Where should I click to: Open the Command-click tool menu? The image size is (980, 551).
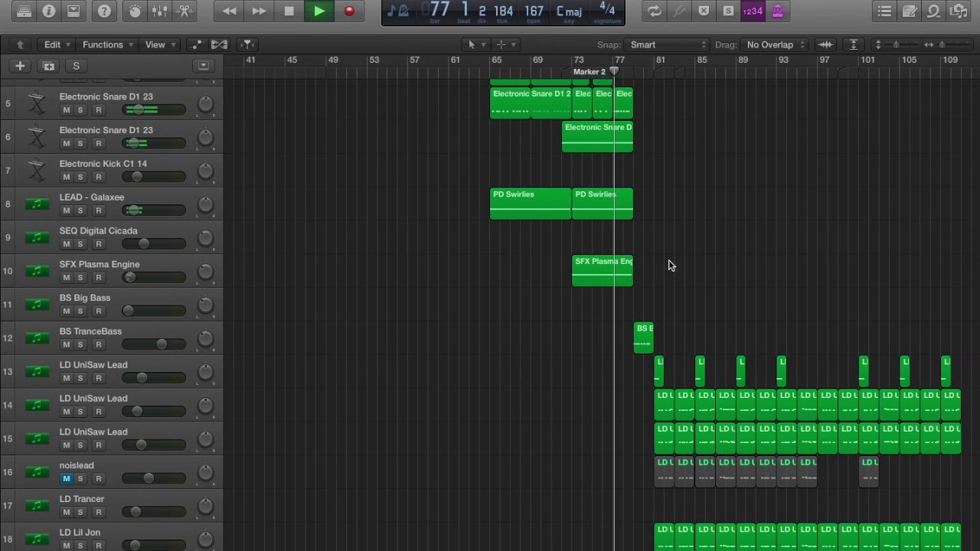(506, 44)
